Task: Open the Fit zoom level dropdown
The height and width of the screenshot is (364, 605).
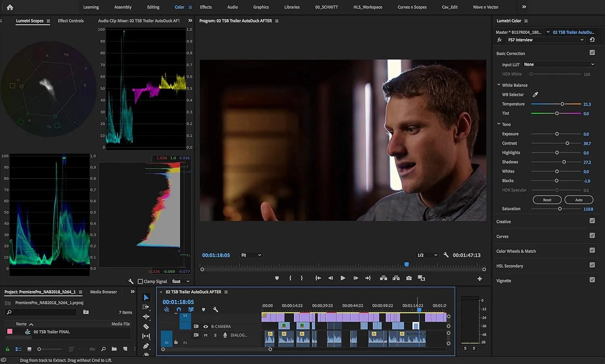Action: click(250, 255)
